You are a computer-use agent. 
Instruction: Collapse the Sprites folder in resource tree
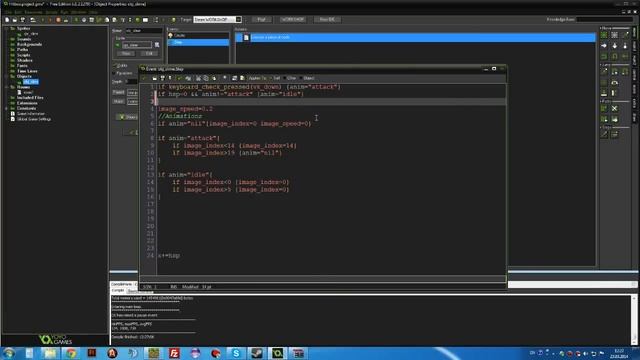pyautogui.click(x=7, y=29)
